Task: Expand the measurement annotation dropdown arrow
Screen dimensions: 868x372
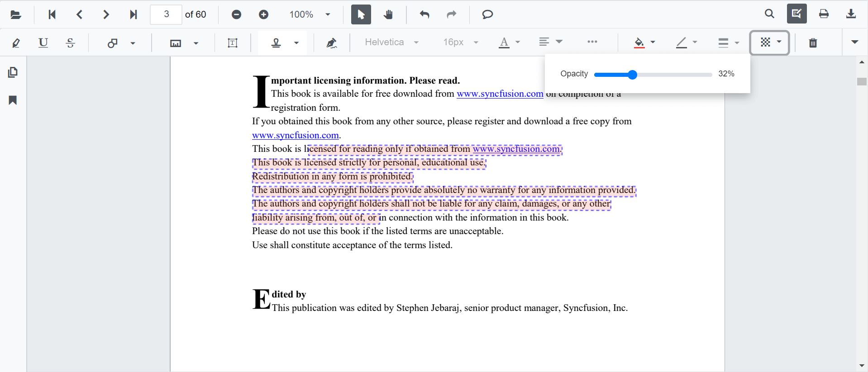Action: [196, 43]
